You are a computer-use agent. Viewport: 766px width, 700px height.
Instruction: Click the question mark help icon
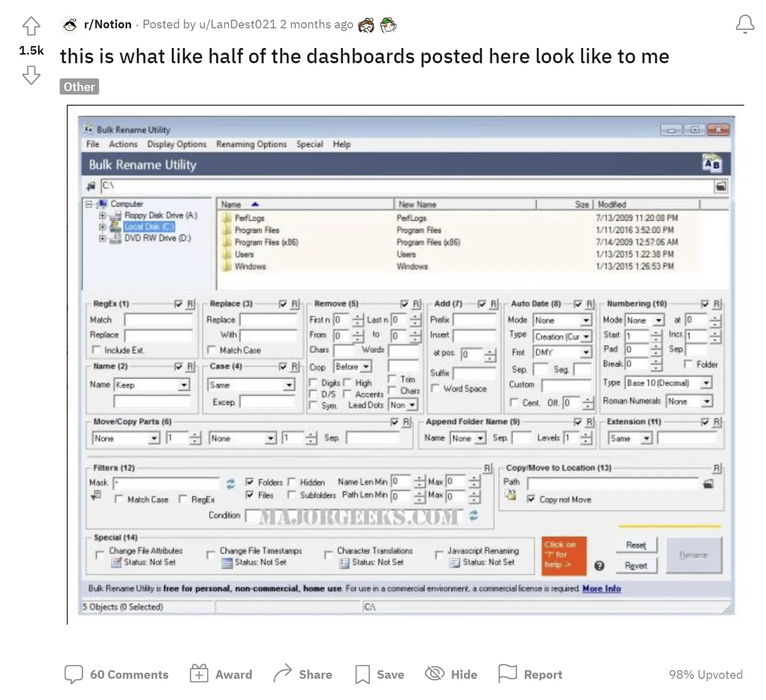coord(599,565)
